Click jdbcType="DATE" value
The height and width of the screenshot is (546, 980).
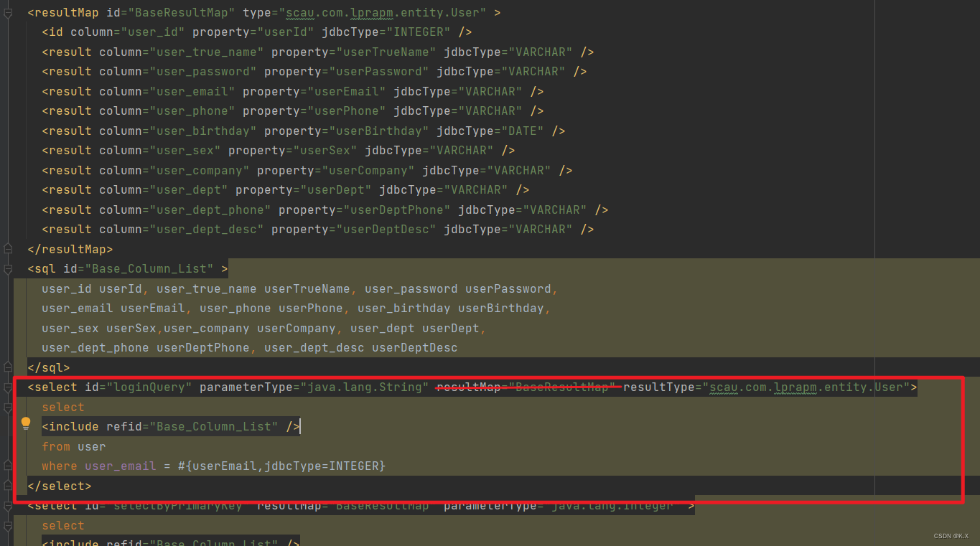click(490, 131)
